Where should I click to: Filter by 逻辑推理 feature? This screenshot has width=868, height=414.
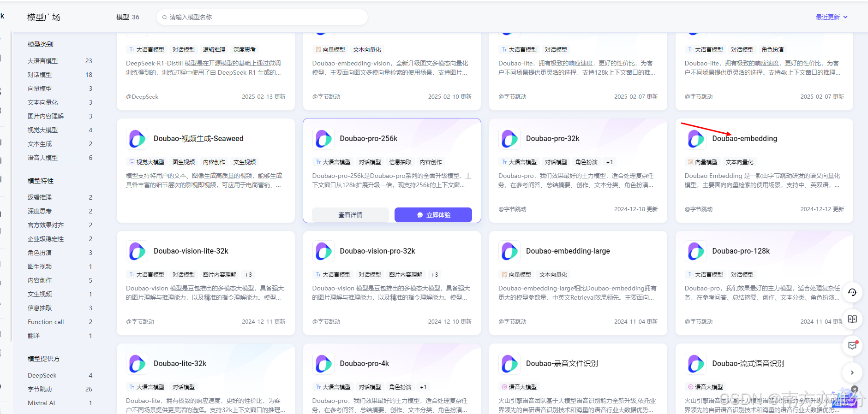(60, 197)
